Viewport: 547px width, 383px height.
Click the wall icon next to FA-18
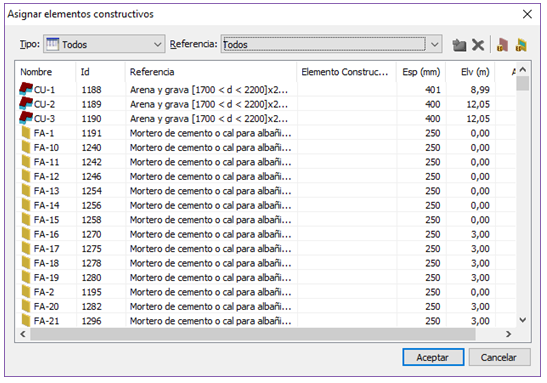click(x=26, y=263)
